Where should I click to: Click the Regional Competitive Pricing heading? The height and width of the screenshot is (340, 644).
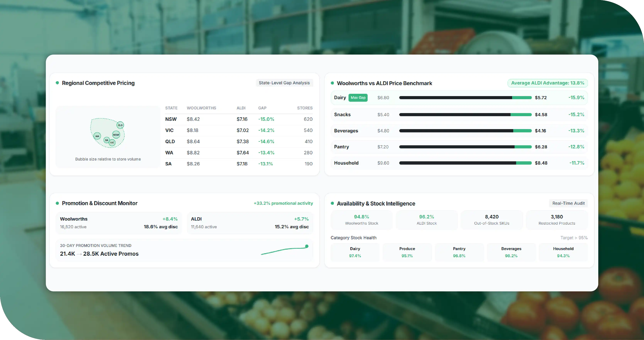[x=98, y=83]
